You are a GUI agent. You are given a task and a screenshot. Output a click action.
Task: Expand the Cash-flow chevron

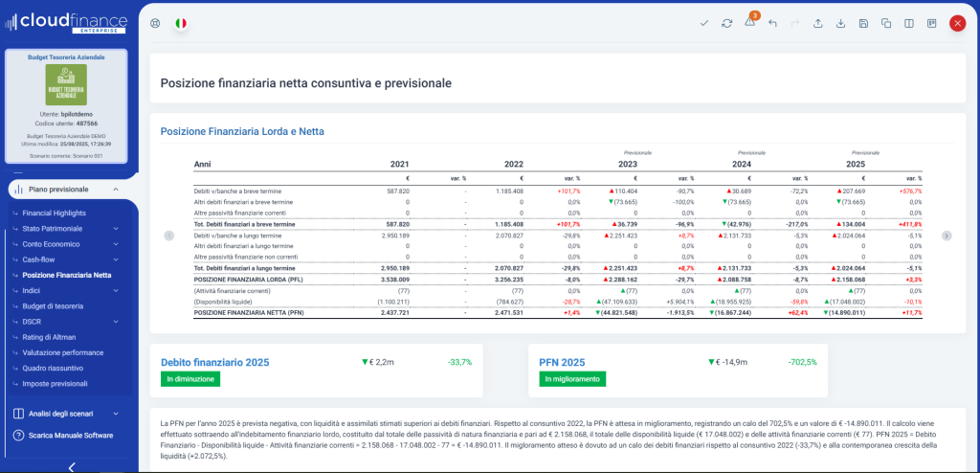click(116, 259)
